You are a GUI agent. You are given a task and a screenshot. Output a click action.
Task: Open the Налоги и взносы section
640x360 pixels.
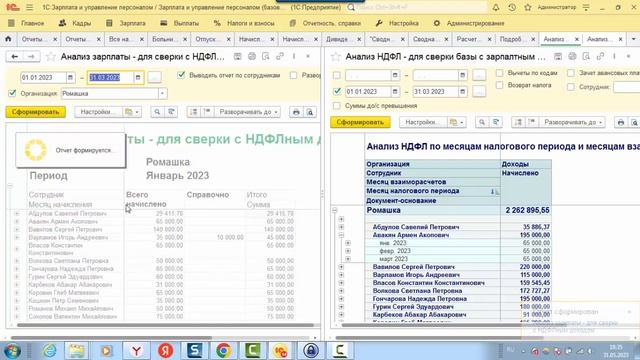(244, 23)
